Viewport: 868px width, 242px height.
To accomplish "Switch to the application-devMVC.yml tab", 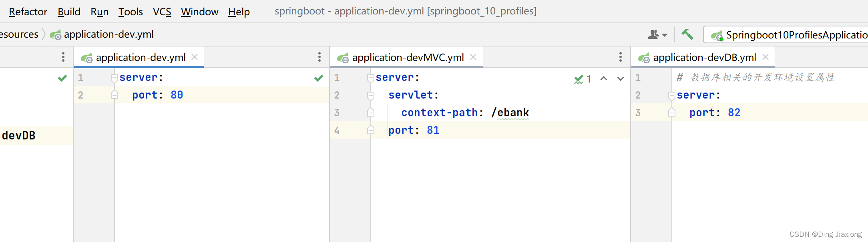I will click(x=408, y=57).
